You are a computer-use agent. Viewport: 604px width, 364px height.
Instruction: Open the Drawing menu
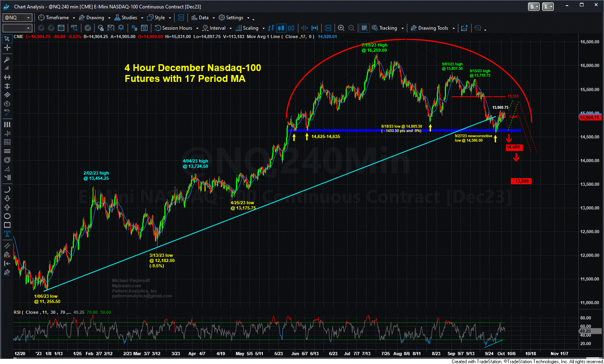pos(92,18)
